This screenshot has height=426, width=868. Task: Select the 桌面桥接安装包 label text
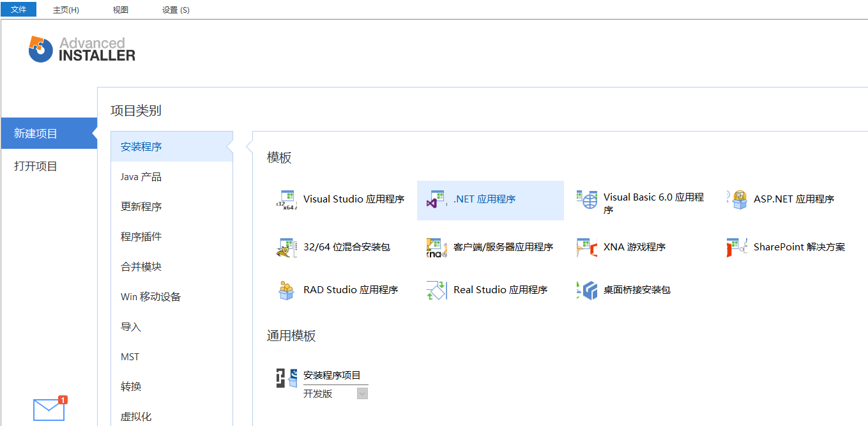click(637, 290)
